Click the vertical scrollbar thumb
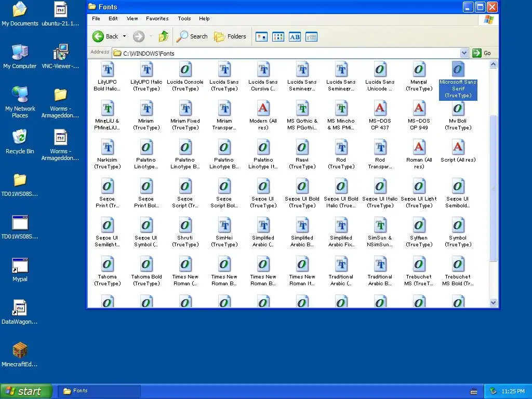 (494, 188)
